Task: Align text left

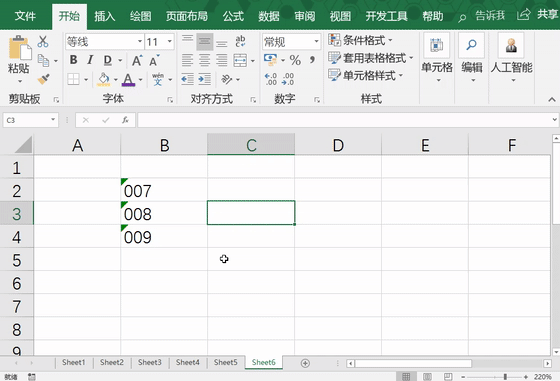Action: pos(188,60)
